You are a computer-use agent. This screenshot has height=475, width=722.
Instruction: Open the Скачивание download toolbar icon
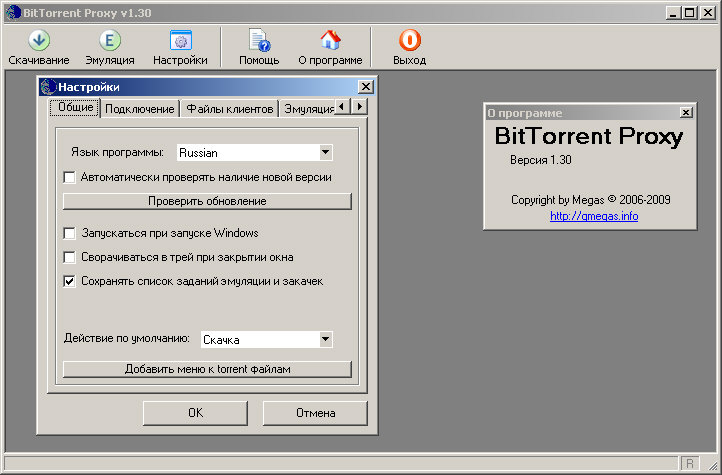coord(39,41)
